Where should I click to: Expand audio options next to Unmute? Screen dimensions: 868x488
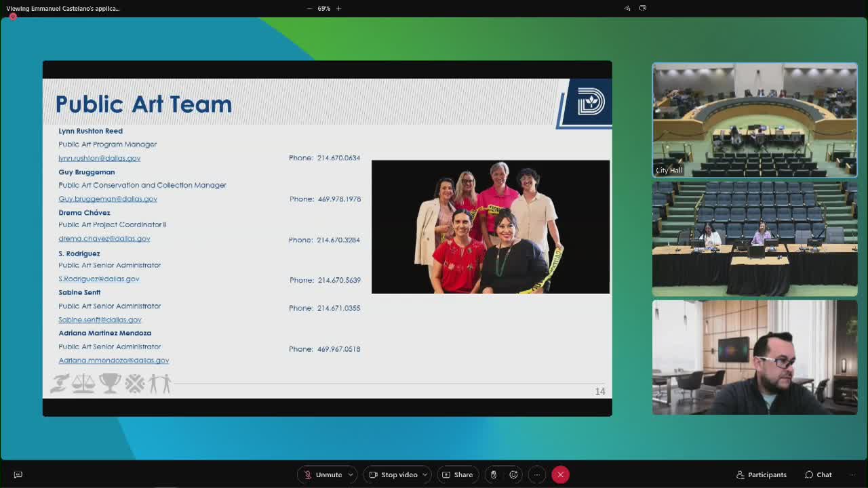pos(351,474)
